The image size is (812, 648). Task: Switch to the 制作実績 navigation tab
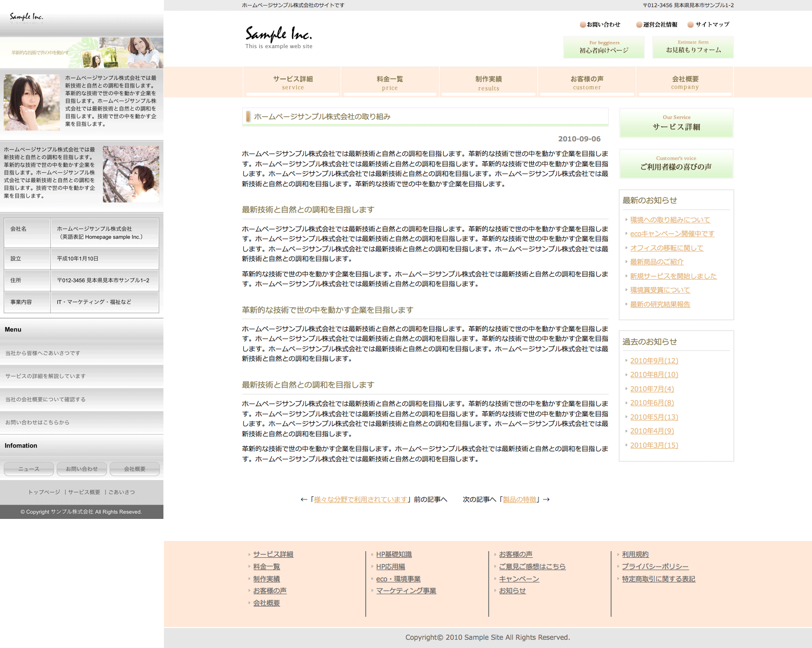click(488, 82)
